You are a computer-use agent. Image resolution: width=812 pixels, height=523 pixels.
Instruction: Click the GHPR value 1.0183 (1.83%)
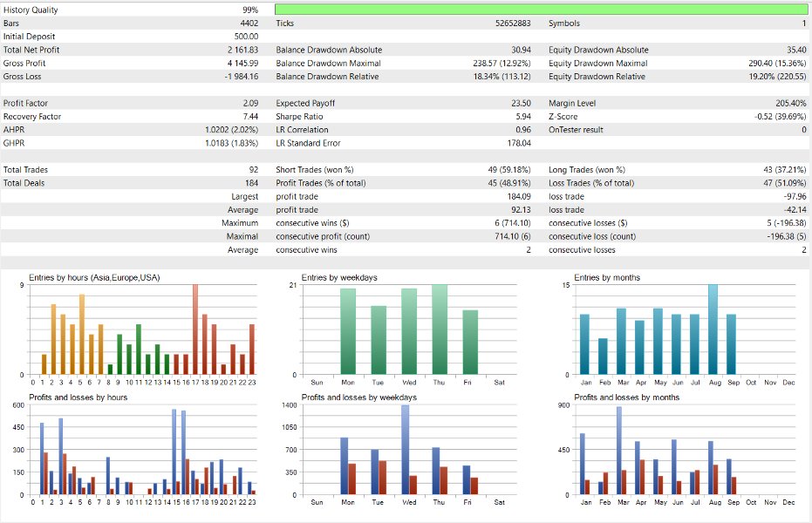pyautogui.click(x=231, y=143)
